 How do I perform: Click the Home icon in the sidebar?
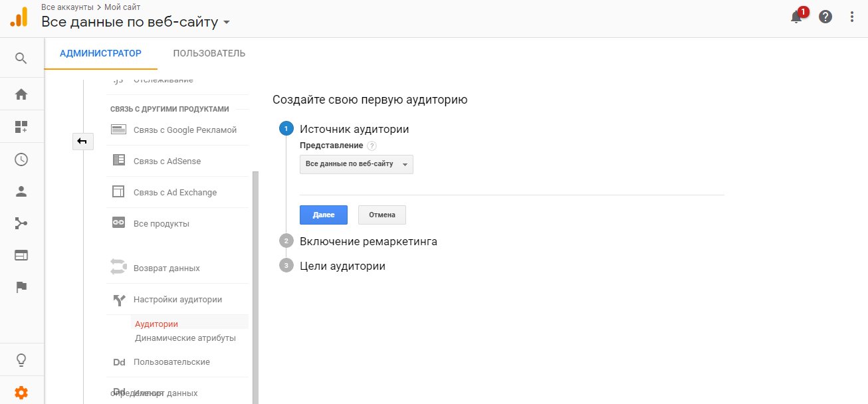(22, 95)
